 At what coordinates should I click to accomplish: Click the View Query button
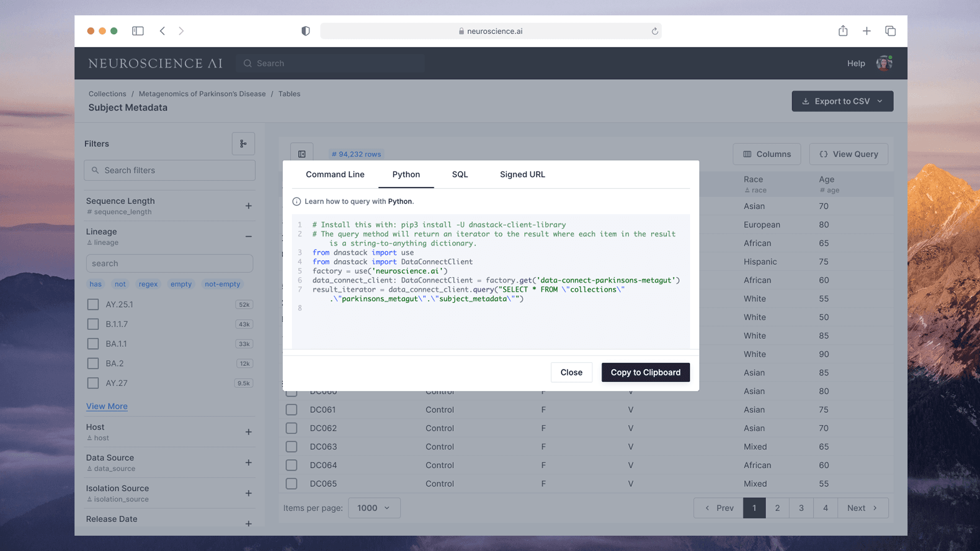click(x=848, y=154)
